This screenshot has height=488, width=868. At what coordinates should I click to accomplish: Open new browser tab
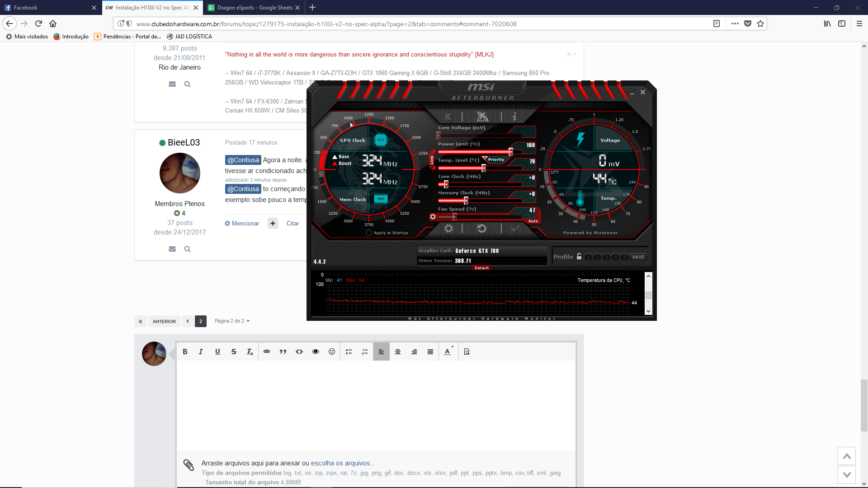[x=312, y=7]
